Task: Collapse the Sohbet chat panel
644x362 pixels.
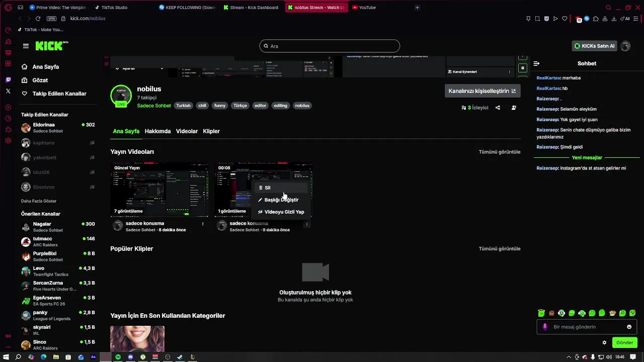Action: pos(536,63)
